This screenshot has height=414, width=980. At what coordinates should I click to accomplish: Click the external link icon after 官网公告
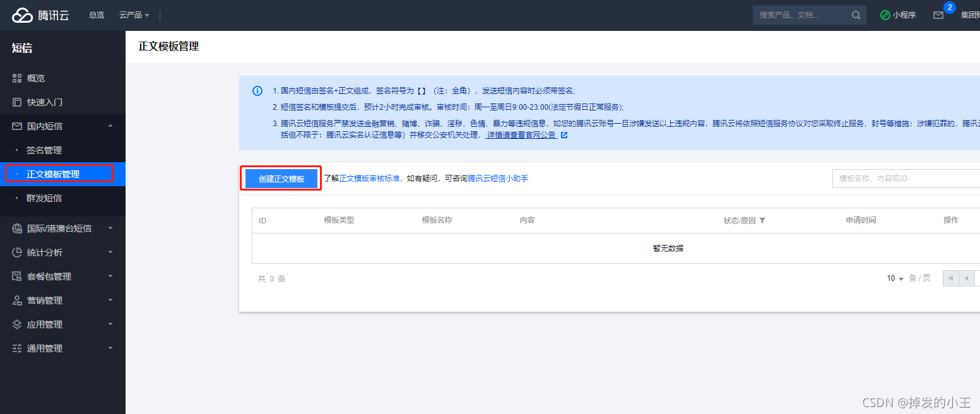point(564,135)
